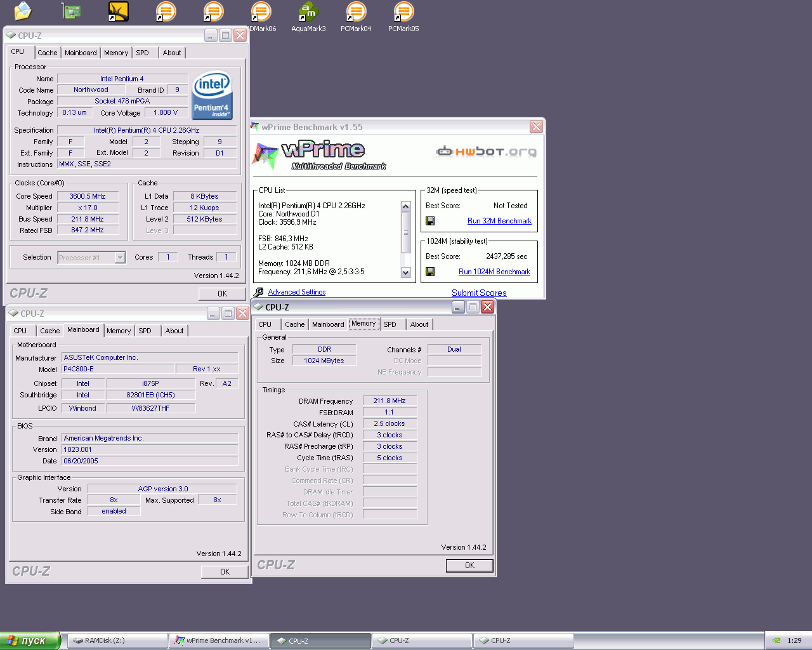Click the Best Score 2437,285 sec text
Viewport: 812px width, 650px height.
click(506, 256)
